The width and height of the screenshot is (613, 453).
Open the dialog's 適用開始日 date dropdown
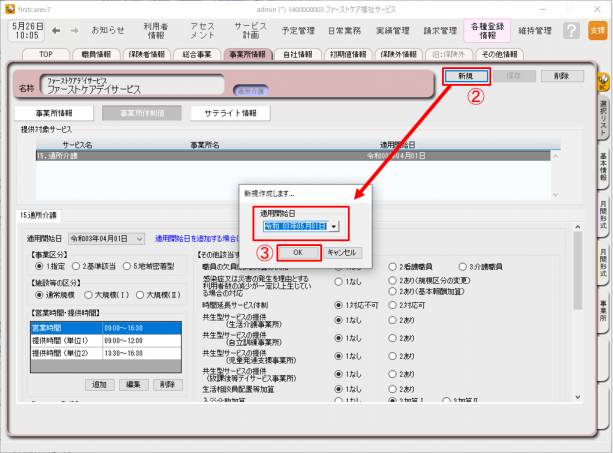pos(333,226)
